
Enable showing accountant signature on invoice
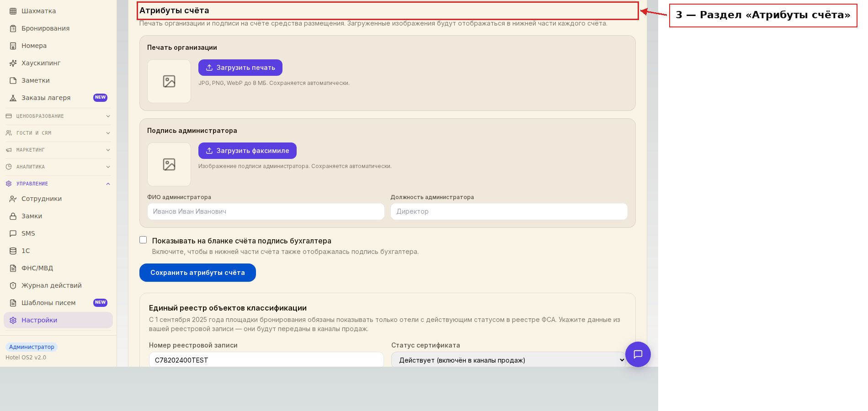pos(143,240)
